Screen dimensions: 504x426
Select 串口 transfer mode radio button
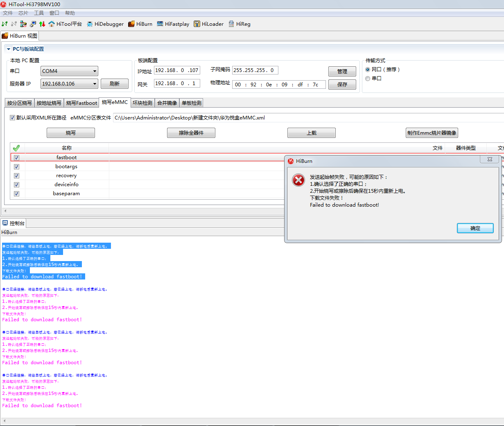(368, 79)
